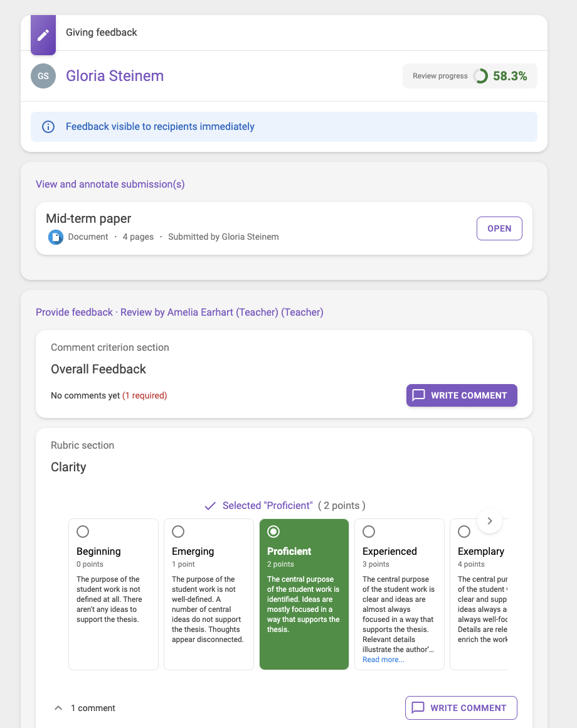Image resolution: width=577 pixels, height=728 pixels.
Task: Click the blue document file icon
Action: click(x=56, y=237)
